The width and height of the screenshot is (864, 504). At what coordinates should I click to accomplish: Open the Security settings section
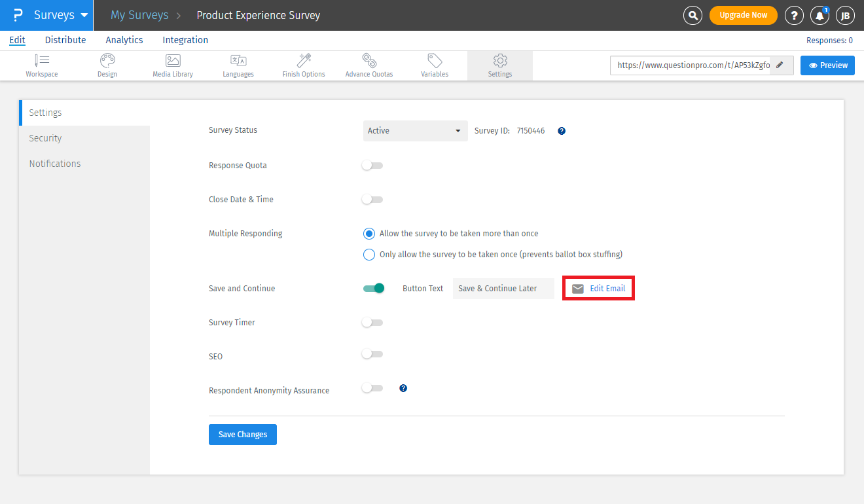(45, 138)
